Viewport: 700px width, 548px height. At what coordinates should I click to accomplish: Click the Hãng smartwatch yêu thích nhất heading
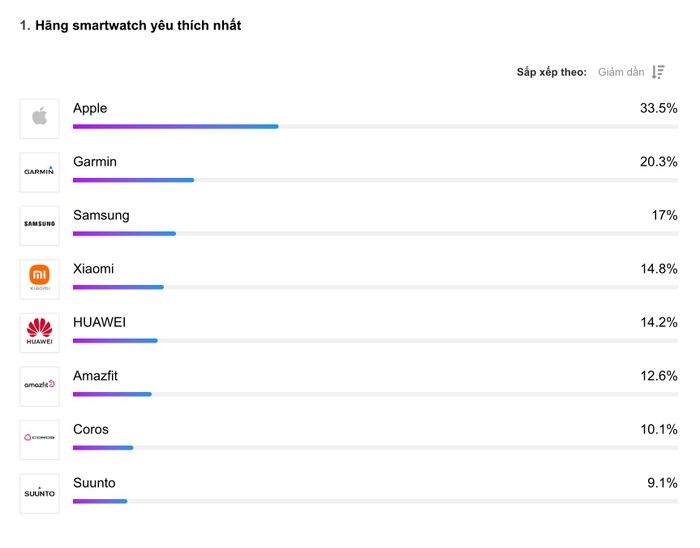pyautogui.click(x=138, y=25)
